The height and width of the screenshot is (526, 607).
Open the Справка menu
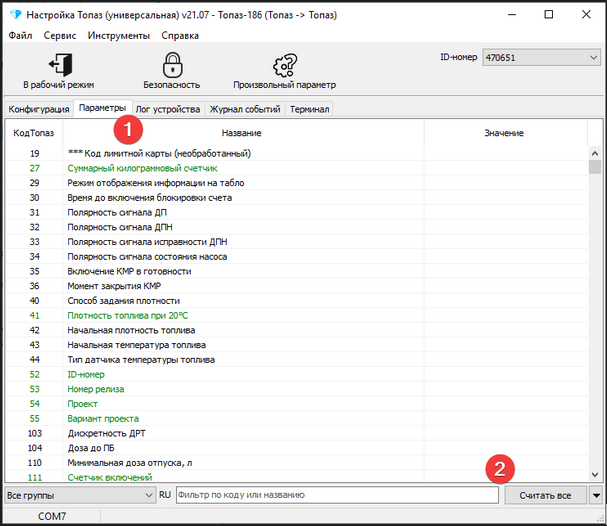180,36
